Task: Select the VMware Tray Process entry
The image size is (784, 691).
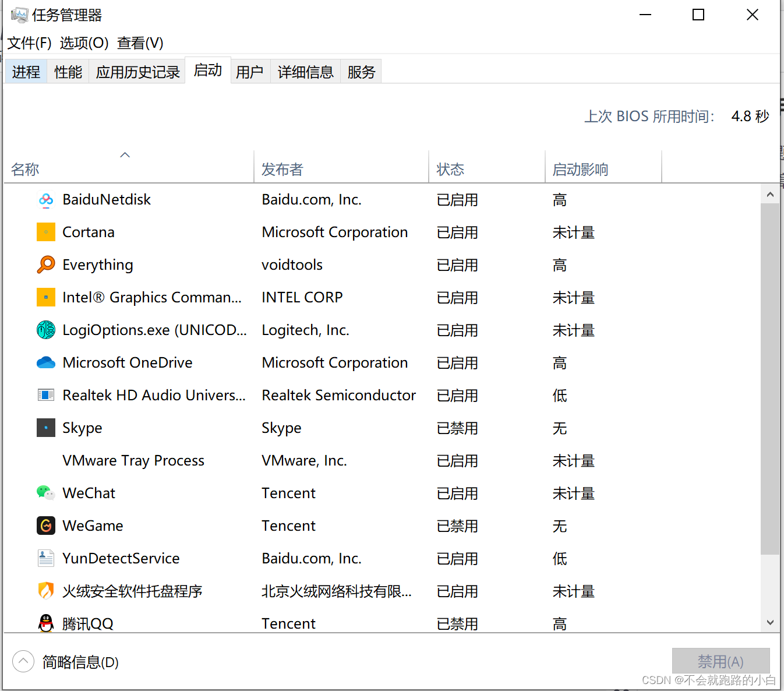Action: pyautogui.click(x=133, y=461)
